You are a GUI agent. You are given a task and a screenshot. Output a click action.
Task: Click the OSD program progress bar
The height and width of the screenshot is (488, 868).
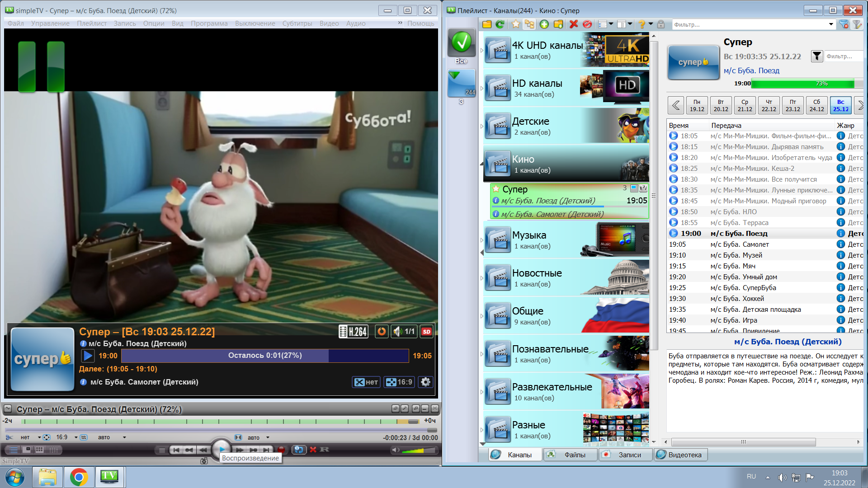(x=265, y=356)
